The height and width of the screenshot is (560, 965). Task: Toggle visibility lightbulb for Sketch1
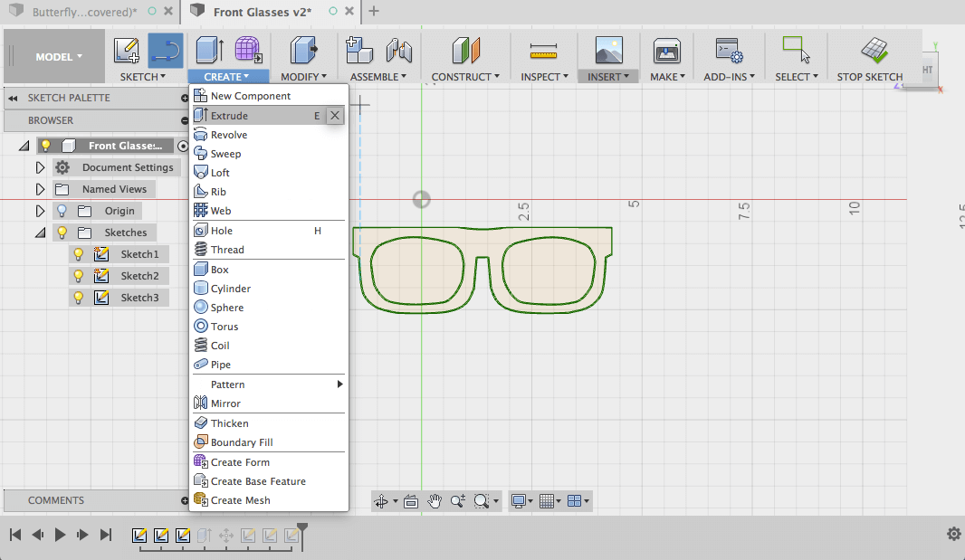79,254
